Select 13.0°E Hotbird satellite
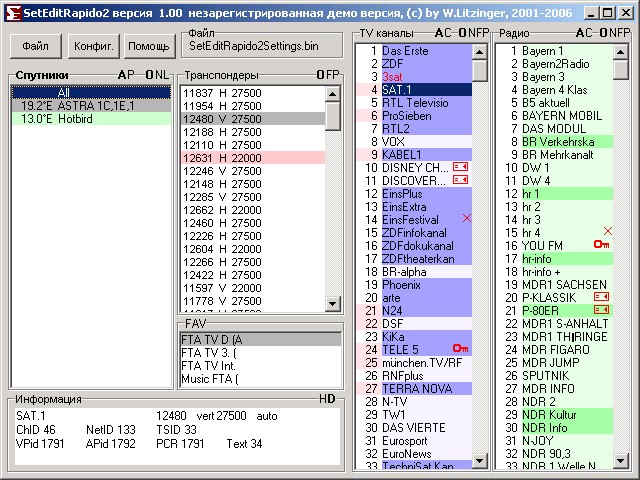 point(56,118)
